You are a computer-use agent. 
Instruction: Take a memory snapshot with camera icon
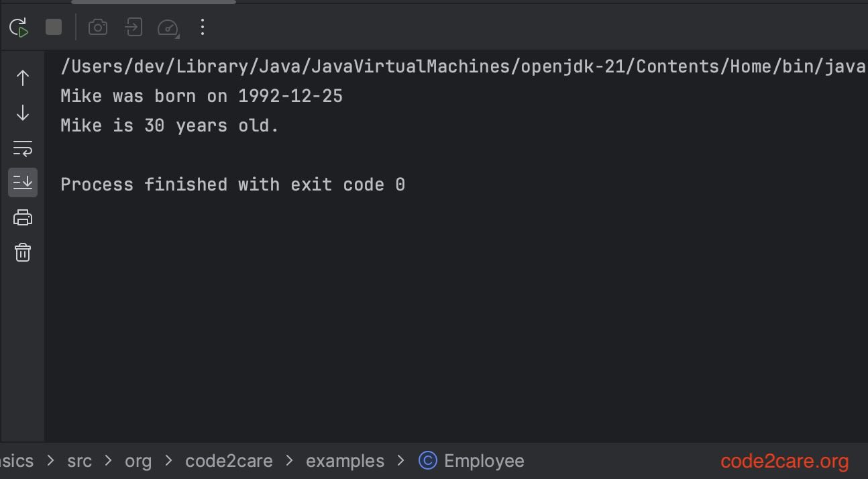(x=98, y=27)
